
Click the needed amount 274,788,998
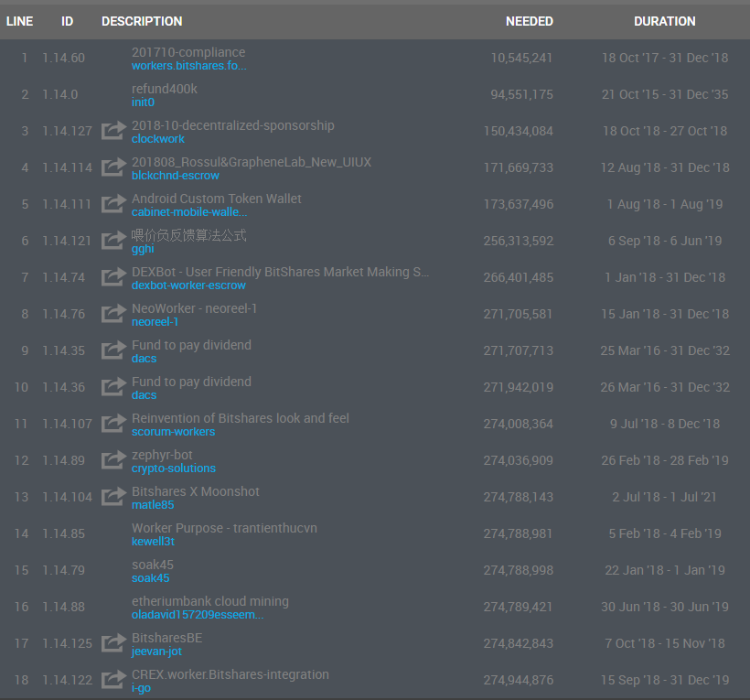[519, 570]
